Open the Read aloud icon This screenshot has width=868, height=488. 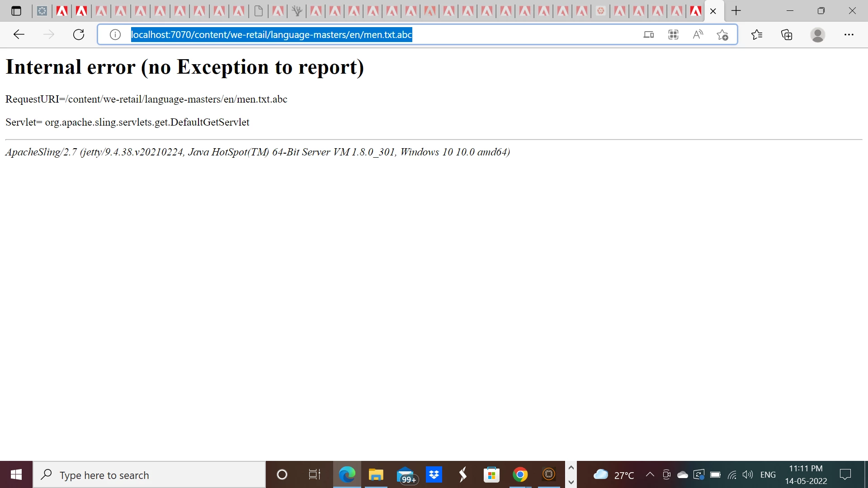click(x=698, y=34)
